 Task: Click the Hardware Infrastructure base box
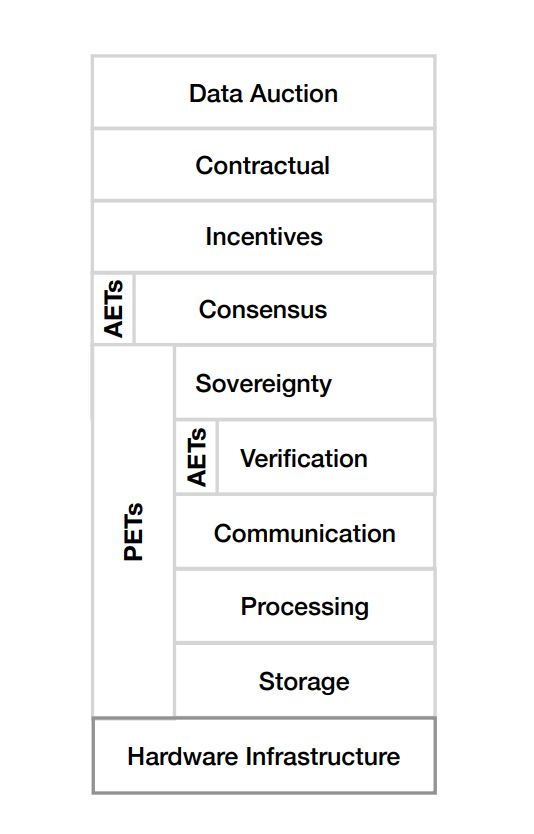[x=264, y=756]
